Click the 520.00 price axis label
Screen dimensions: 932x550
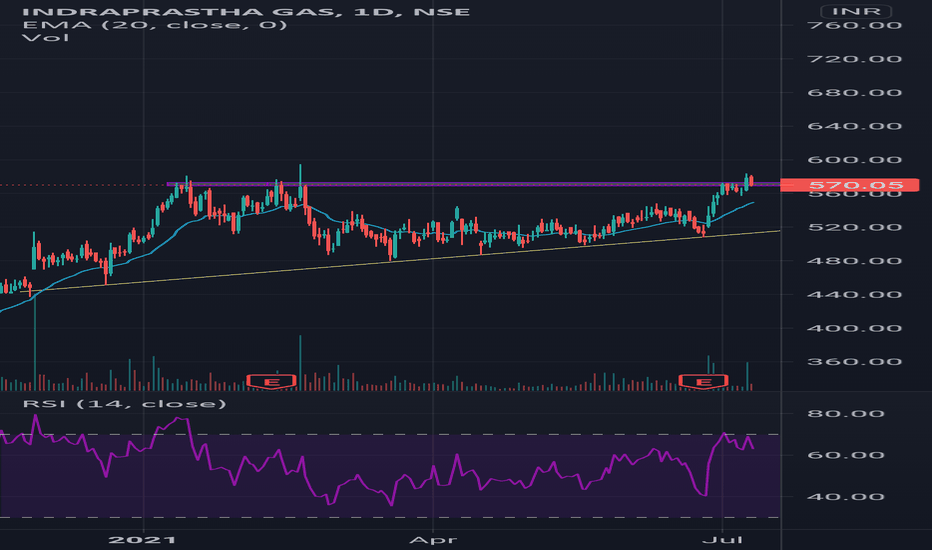(854, 227)
